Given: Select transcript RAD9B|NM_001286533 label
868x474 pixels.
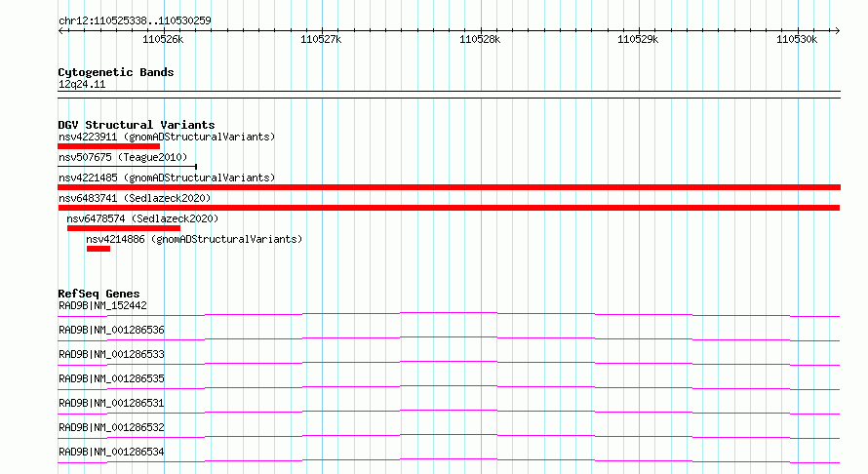Looking at the screenshot, I should click(111, 354).
